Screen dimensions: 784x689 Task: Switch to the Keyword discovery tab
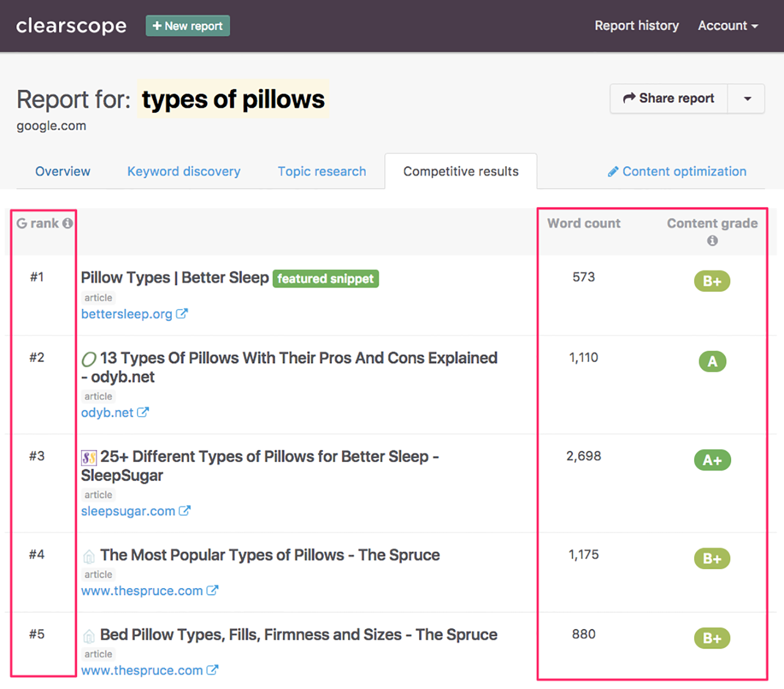pyautogui.click(x=184, y=171)
